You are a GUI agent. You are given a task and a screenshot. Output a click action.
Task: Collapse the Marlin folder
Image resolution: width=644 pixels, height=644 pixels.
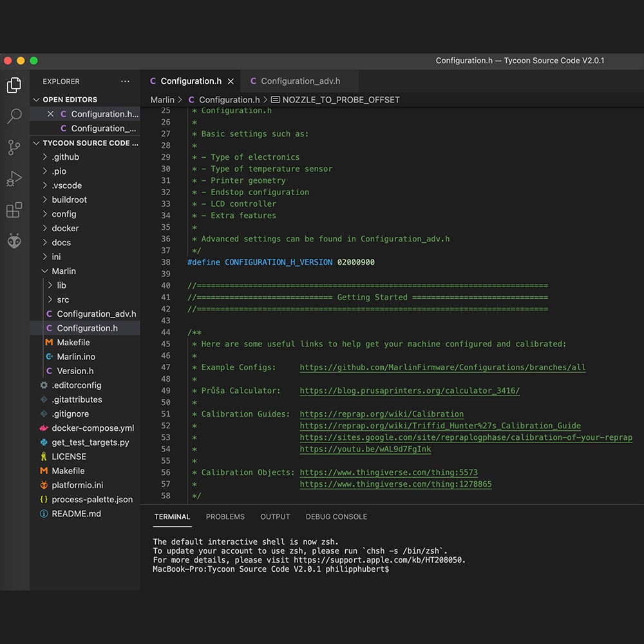click(x=44, y=271)
